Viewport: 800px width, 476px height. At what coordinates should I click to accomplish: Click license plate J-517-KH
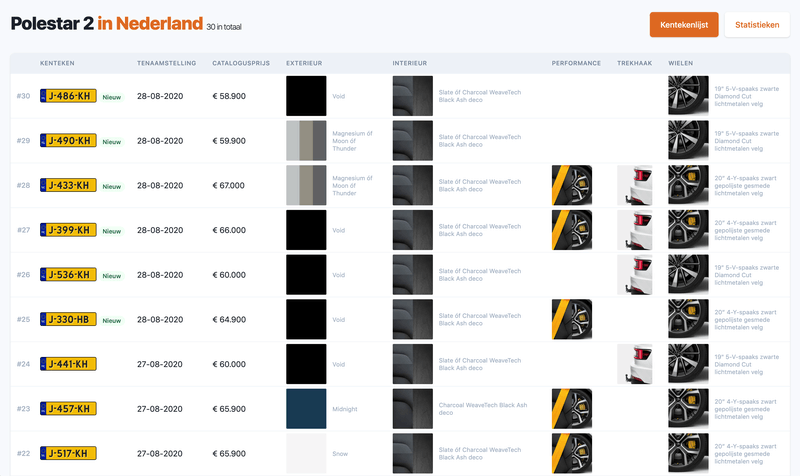coord(68,453)
